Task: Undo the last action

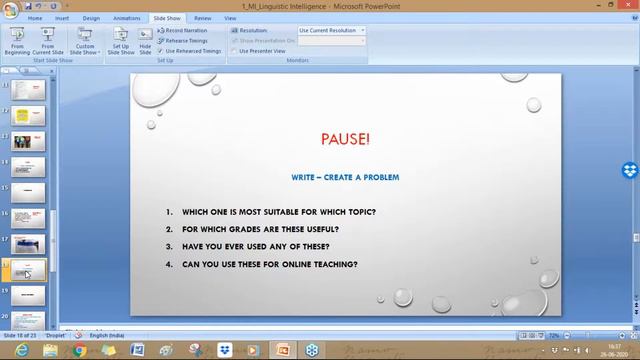Action: coord(39,6)
